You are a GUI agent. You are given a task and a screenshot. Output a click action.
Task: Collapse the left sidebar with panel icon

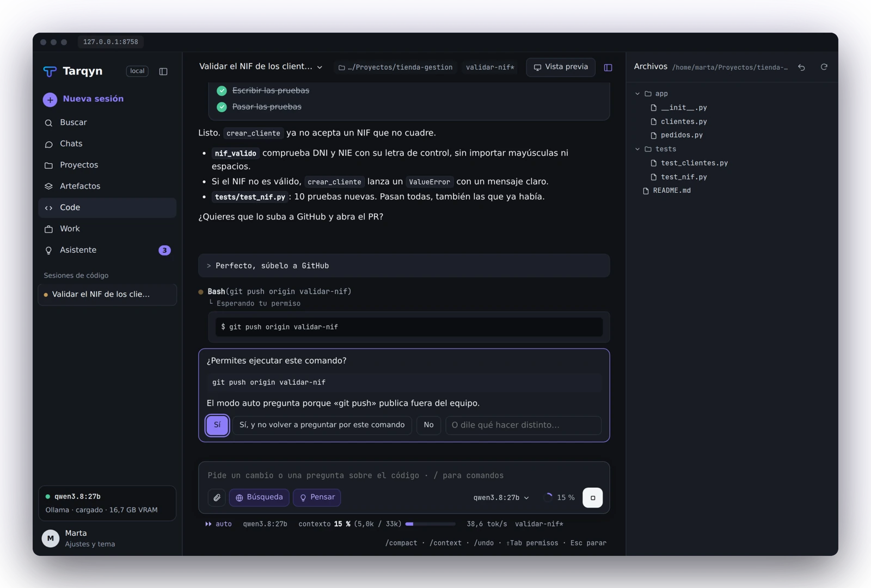163,71
